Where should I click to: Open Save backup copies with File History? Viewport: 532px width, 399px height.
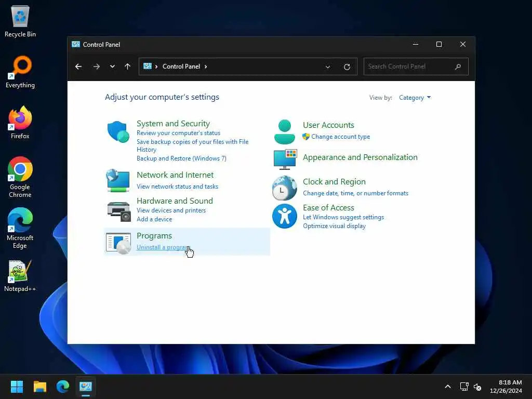pos(192,145)
